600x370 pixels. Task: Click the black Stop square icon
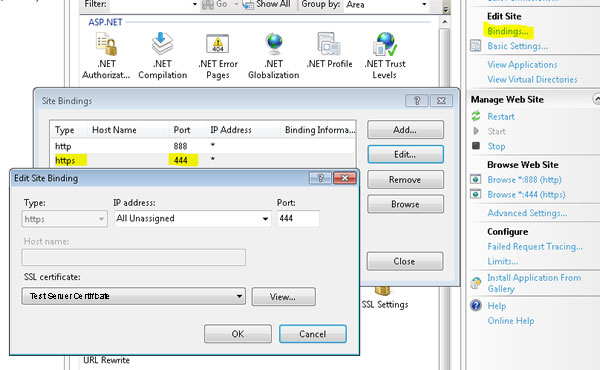coord(476,146)
